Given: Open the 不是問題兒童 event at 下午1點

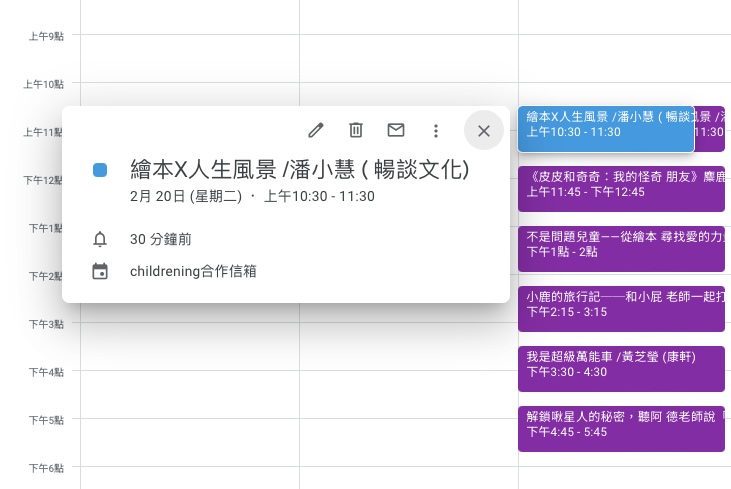Looking at the screenshot, I should click(620, 244).
